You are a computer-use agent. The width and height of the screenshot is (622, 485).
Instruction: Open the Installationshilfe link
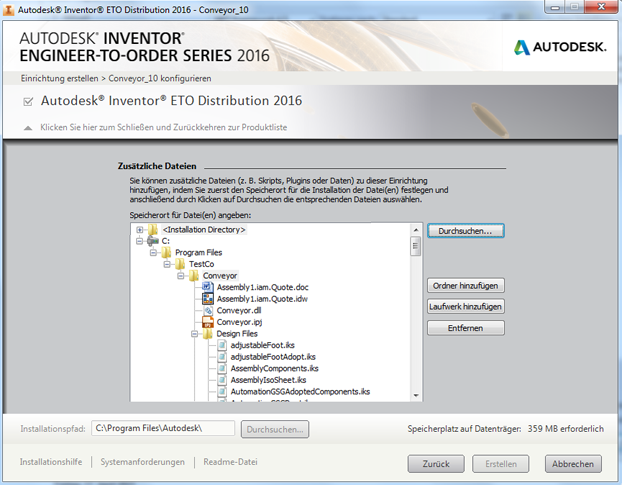[51, 462]
